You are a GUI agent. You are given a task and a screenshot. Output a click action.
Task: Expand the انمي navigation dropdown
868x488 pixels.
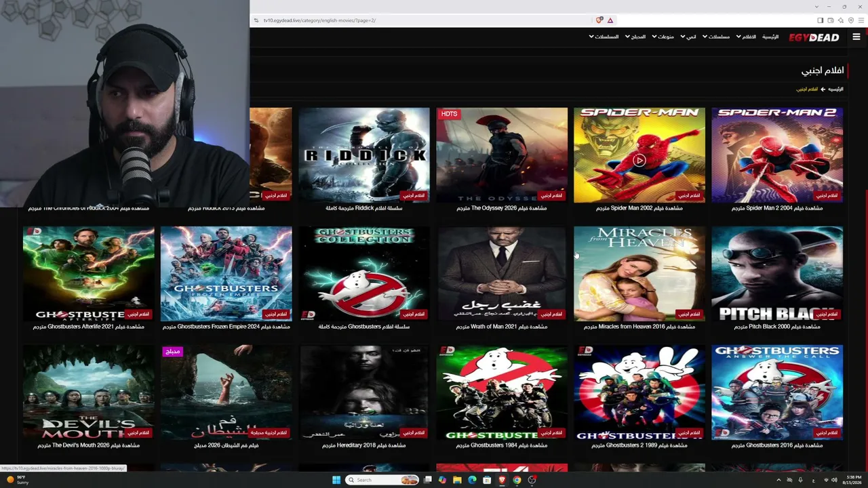coord(688,37)
